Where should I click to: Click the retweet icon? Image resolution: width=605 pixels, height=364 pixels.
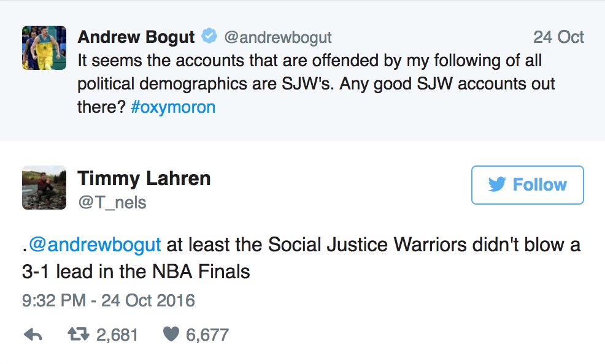(x=76, y=335)
